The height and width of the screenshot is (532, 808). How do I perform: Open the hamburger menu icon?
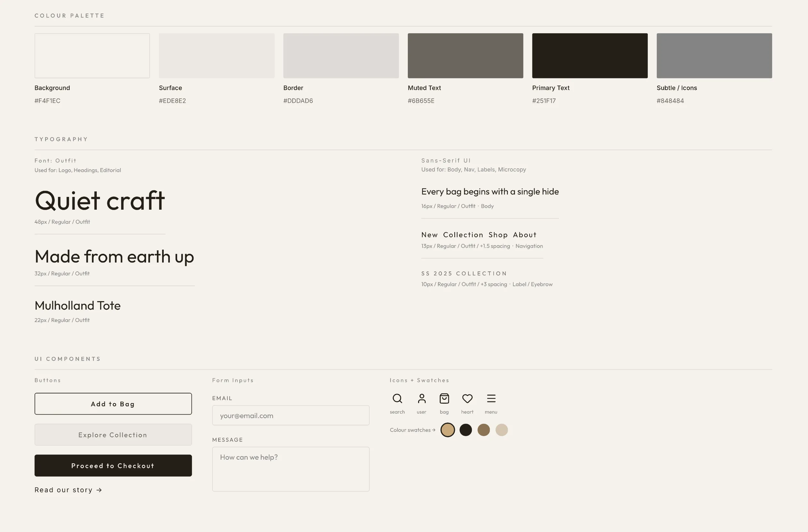click(x=491, y=399)
